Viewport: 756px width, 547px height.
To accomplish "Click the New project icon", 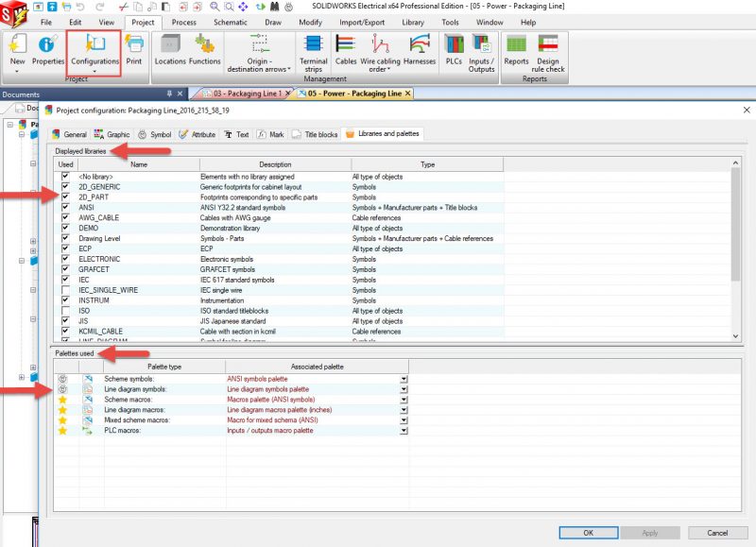I will point(17,44).
